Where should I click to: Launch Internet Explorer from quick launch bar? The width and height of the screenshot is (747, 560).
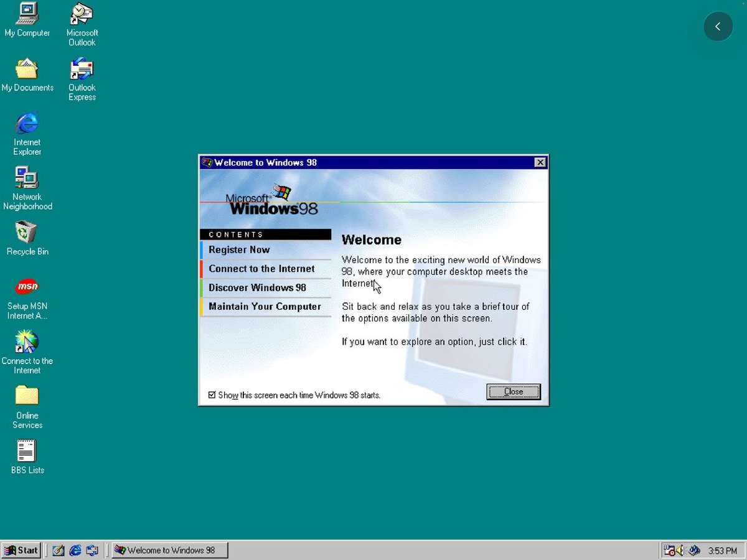click(75, 550)
